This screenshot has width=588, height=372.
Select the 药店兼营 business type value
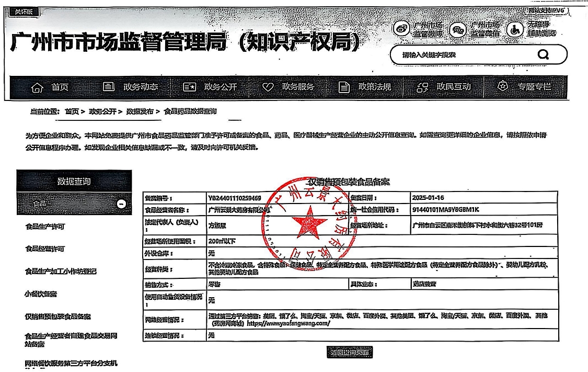[424, 285]
